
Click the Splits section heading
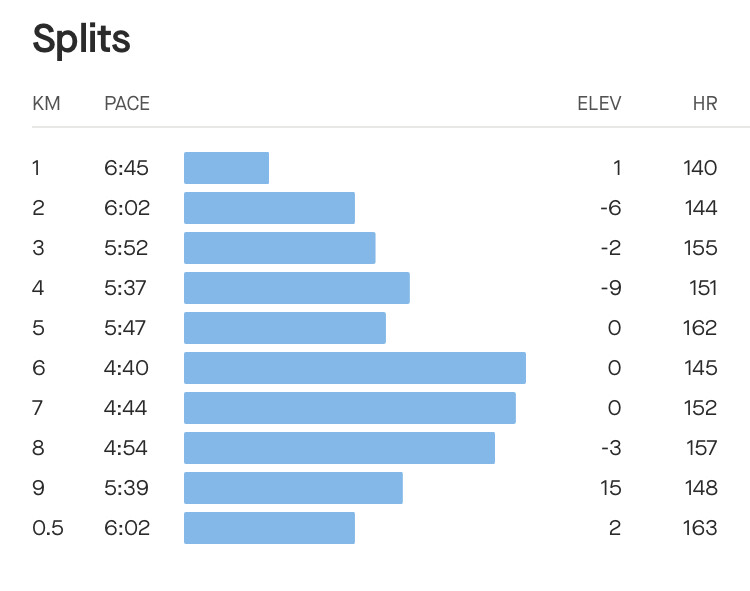82,40
